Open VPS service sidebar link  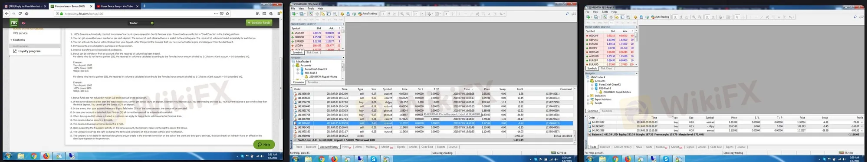[20, 33]
